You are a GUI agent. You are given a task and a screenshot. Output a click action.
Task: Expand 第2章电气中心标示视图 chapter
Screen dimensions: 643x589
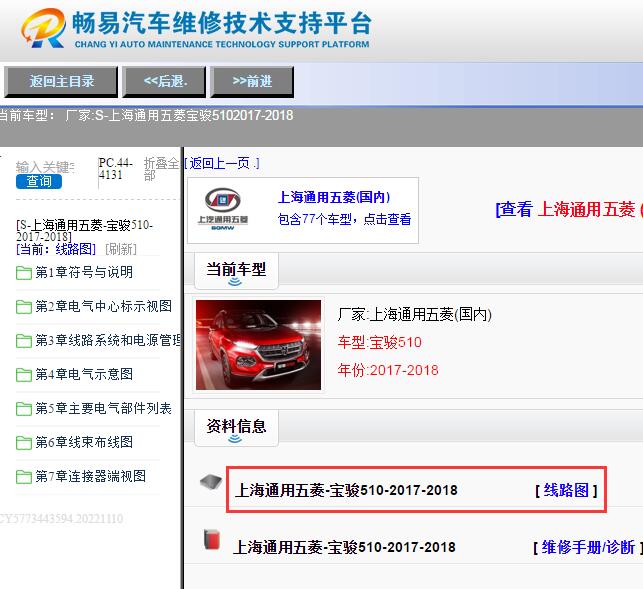pos(103,306)
